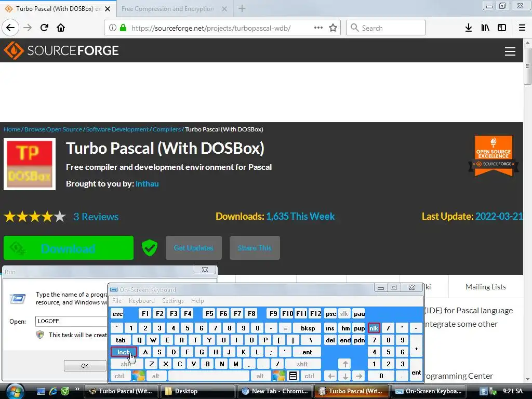
Task: Toggle the slk scroll lock key
Action: tap(344, 313)
